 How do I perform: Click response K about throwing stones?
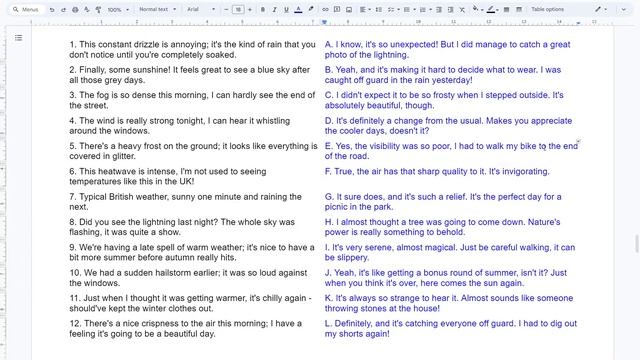pyautogui.click(x=449, y=303)
